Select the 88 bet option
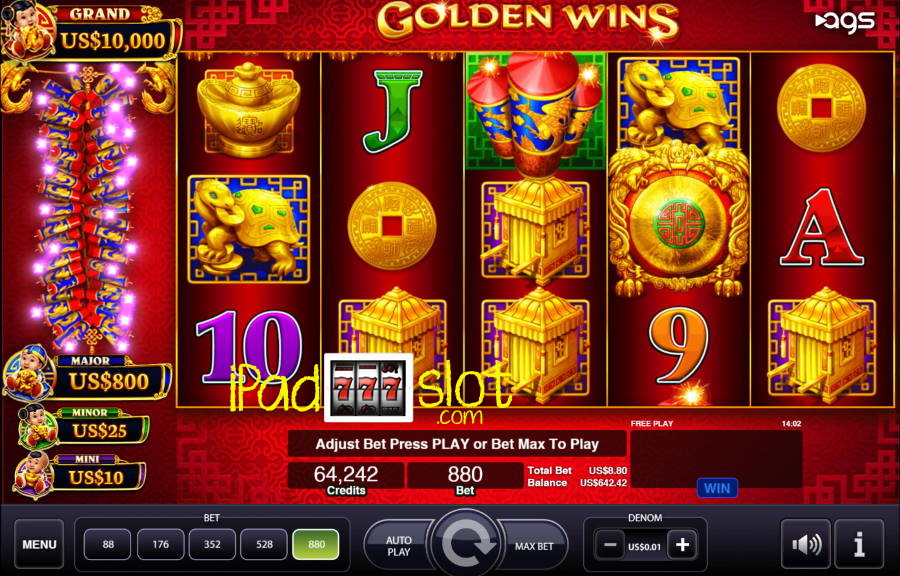900x576 pixels. tap(108, 544)
